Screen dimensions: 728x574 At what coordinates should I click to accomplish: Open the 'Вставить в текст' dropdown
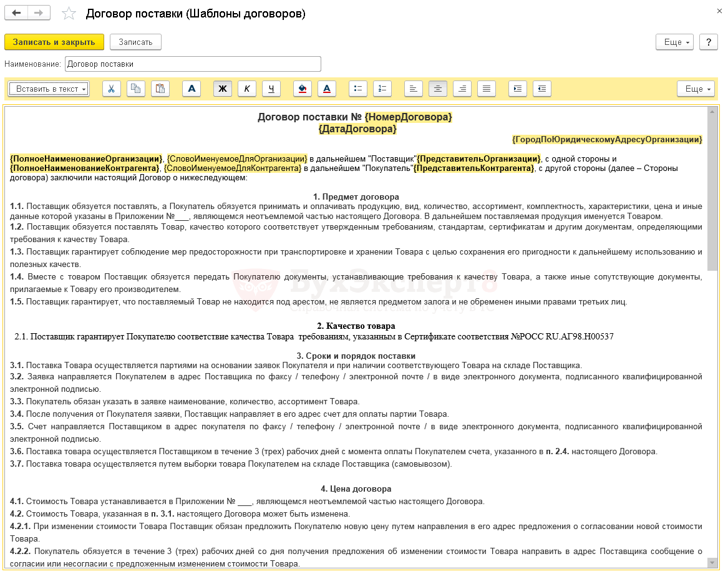[49, 89]
